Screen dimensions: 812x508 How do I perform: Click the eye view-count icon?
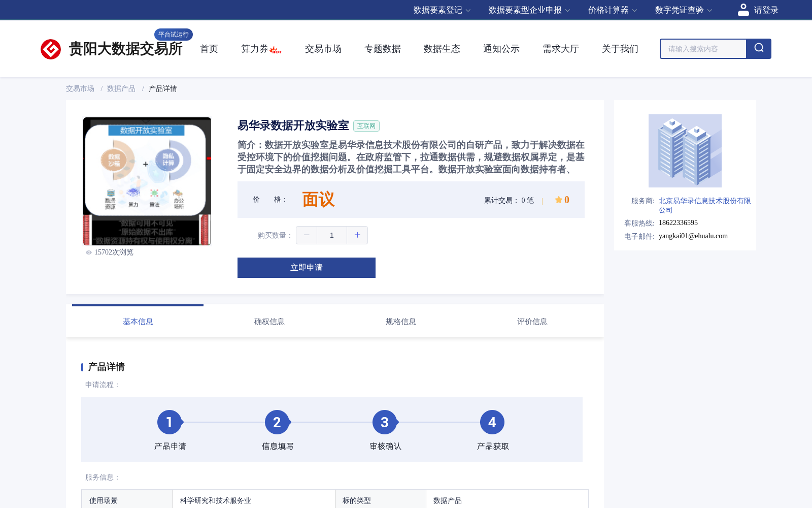pos(89,252)
